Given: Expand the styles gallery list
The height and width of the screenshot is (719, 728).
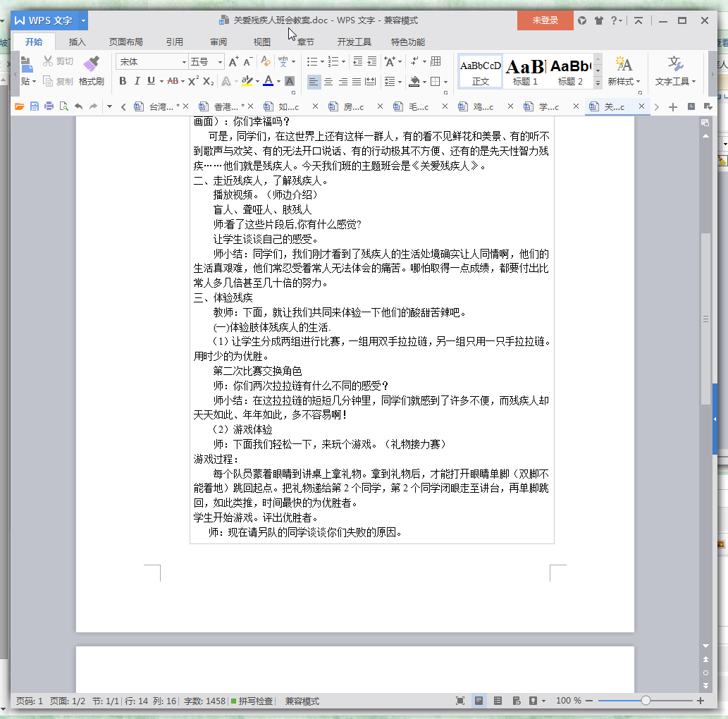Looking at the screenshot, I should (x=598, y=82).
